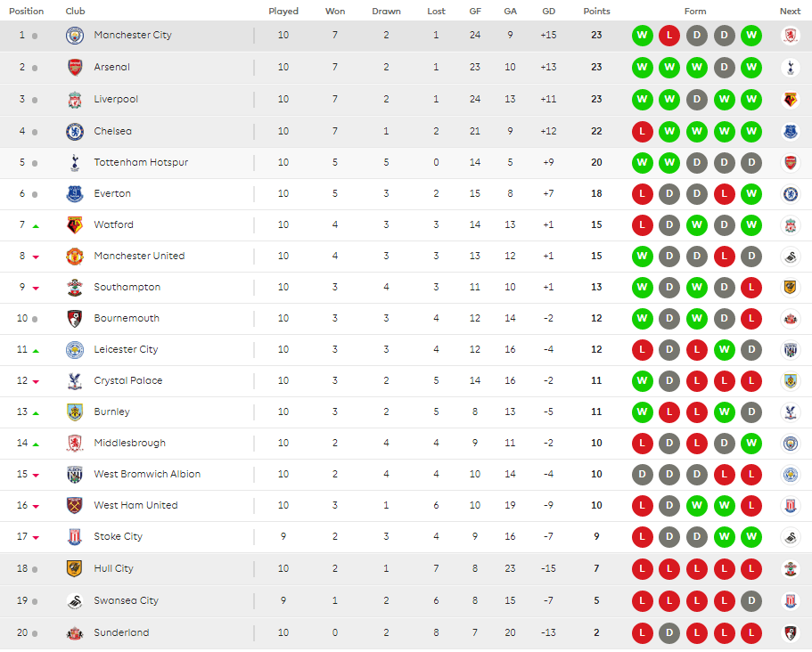Sort table by Points column header
The image size is (812, 652).
click(596, 12)
